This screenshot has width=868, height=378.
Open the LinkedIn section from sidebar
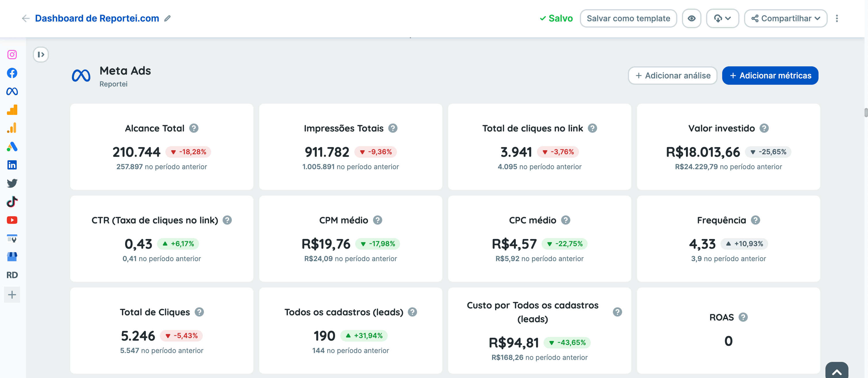click(x=12, y=165)
